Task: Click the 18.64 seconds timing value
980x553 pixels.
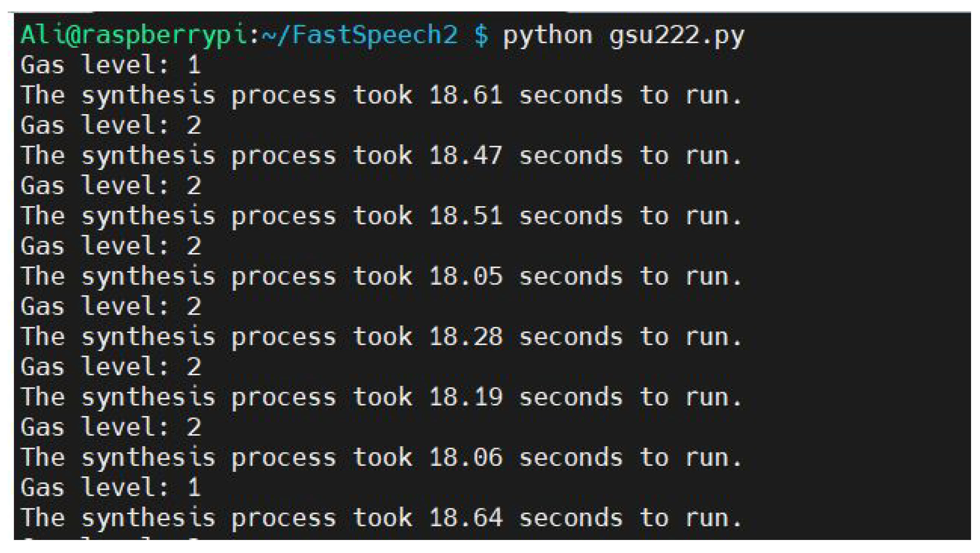Action: point(466,518)
